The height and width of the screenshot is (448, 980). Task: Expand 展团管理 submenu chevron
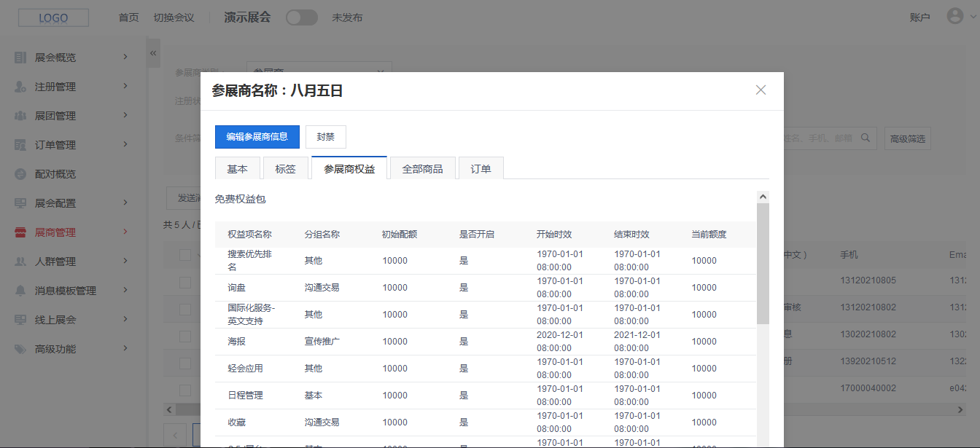click(x=125, y=115)
